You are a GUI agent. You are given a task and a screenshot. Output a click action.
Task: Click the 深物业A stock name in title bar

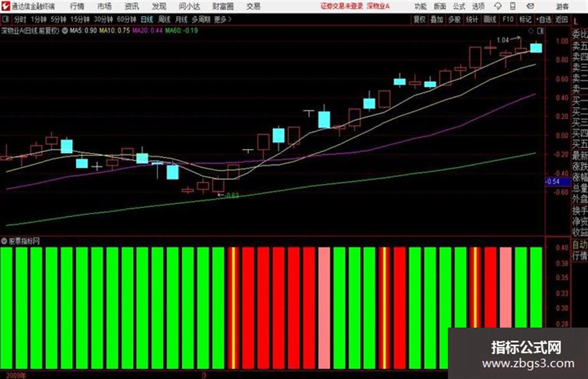pyautogui.click(x=378, y=6)
